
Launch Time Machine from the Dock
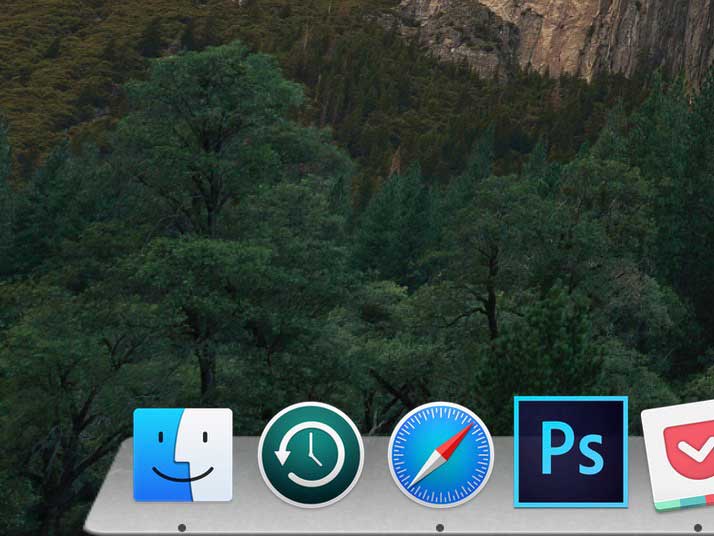click(x=311, y=454)
